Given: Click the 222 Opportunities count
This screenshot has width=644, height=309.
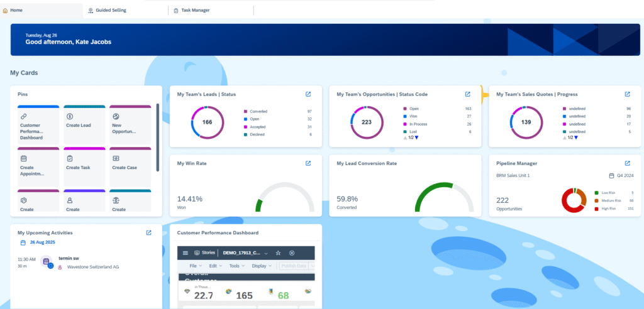Looking at the screenshot, I should coord(503,200).
